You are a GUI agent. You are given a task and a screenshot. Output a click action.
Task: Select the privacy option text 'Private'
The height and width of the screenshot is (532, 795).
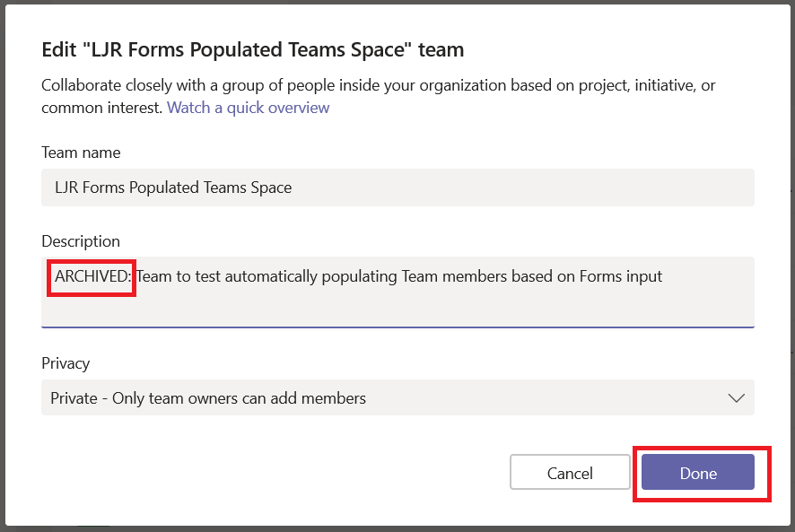point(74,398)
